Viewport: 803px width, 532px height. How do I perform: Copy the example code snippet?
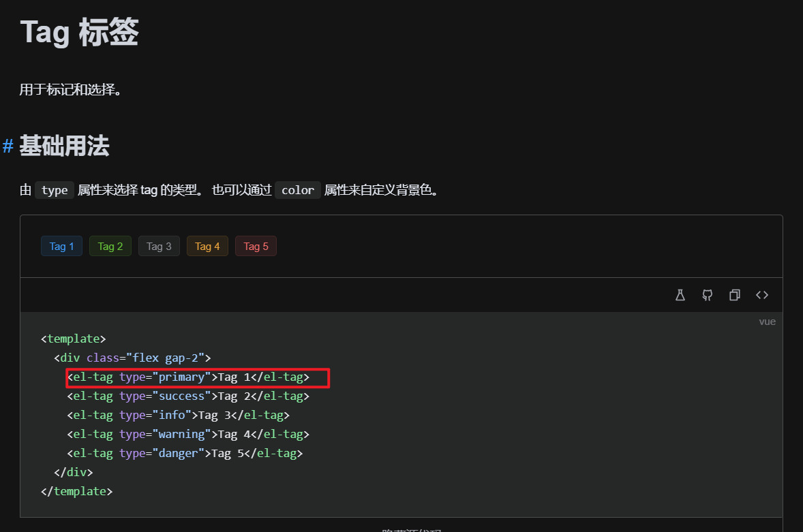(734, 295)
